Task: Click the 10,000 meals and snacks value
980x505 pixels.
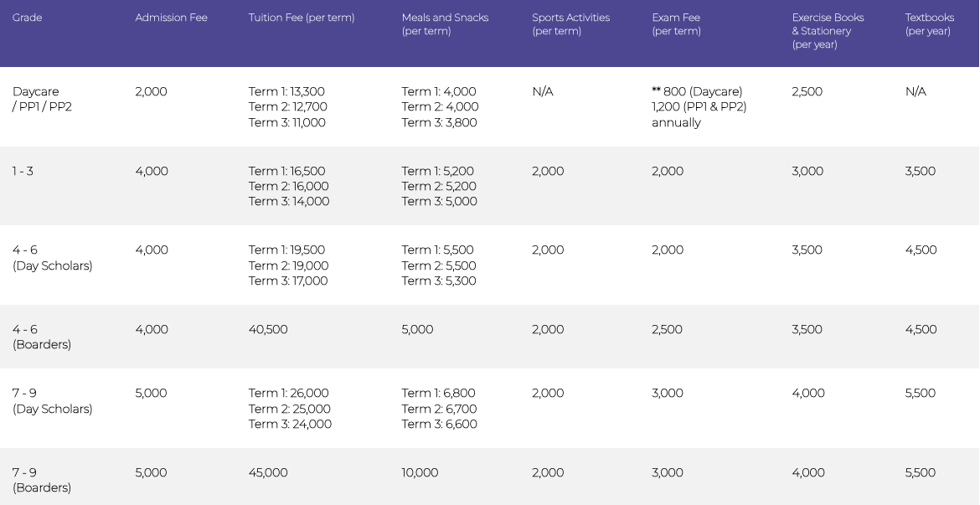Action: (x=420, y=472)
